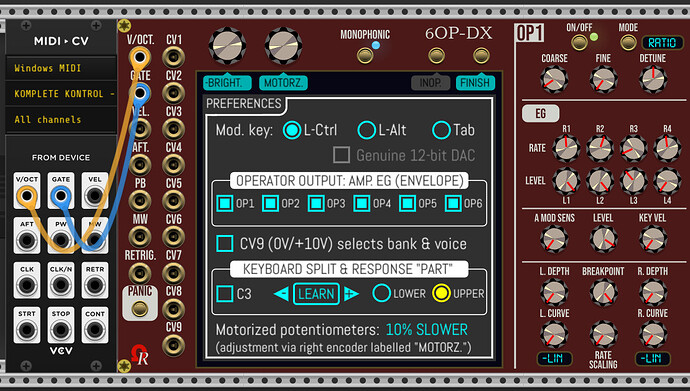Select LOWER keyboard part
The image size is (690, 391).
coord(381,293)
